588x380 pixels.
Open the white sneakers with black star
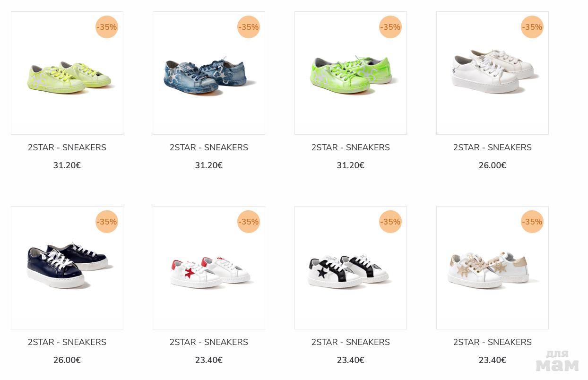coord(351,268)
